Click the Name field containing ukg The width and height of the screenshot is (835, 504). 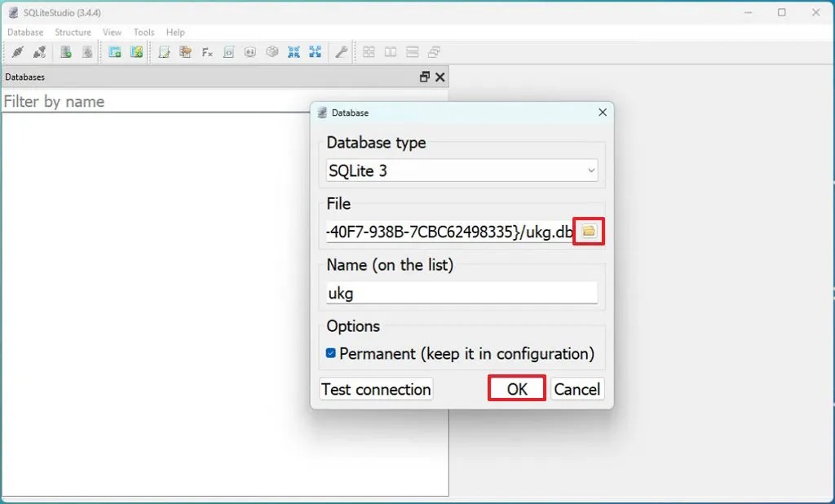tap(462, 293)
